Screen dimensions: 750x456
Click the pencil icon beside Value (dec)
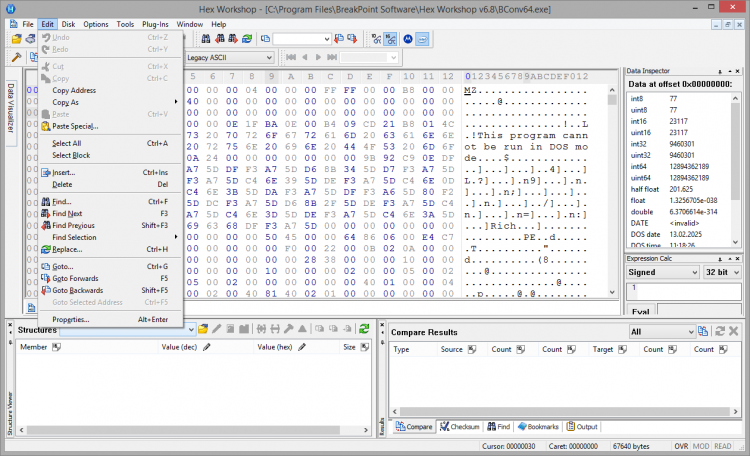pyautogui.click(x=207, y=348)
